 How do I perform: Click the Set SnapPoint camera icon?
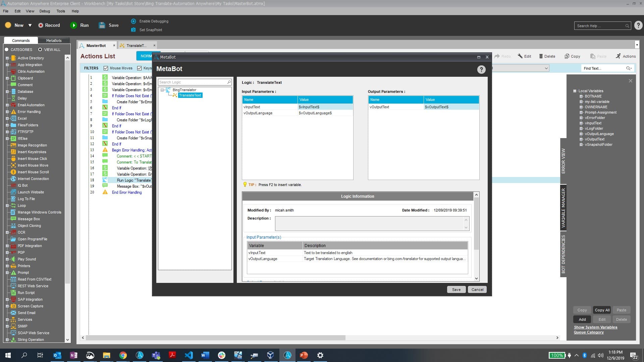point(133,30)
